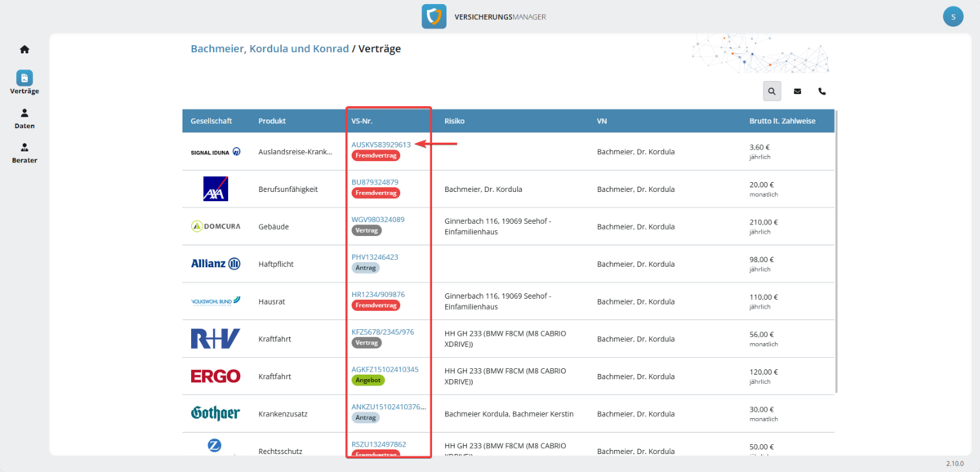Click the Versicherungsmanager shield logo
Image resolution: width=980 pixels, height=472 pixels.
click(434, 16)
